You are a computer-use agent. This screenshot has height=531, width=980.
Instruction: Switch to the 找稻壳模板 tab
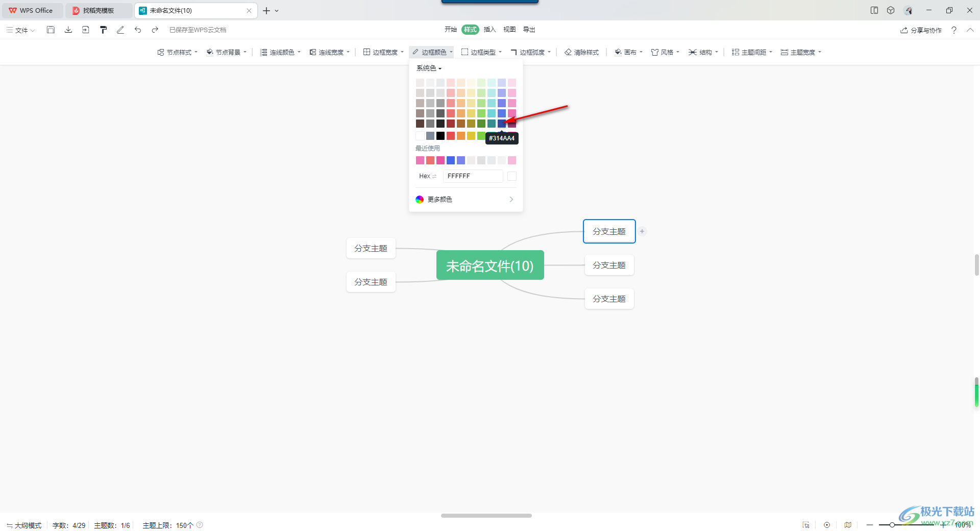pyautogui.click(x=99, y=10)
